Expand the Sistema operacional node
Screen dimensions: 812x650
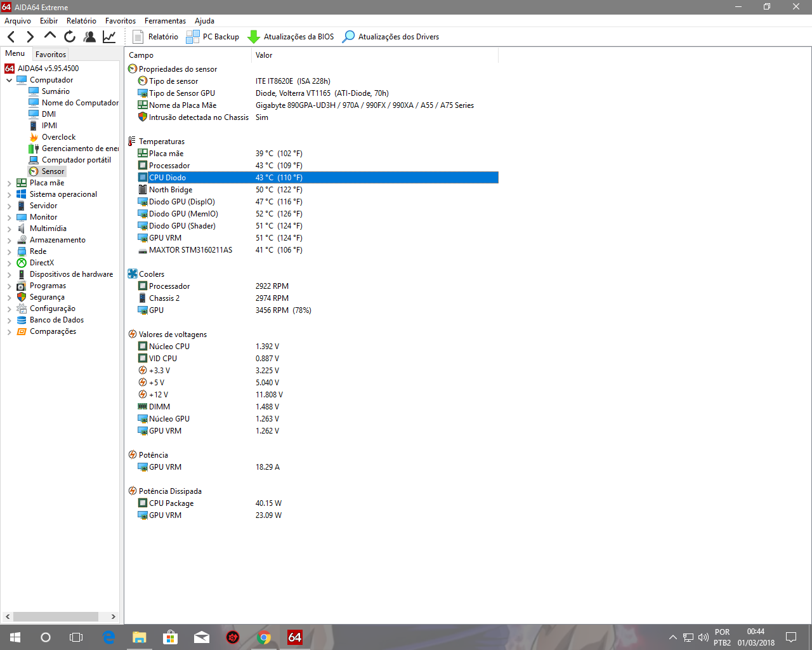[x=9, y=194]
